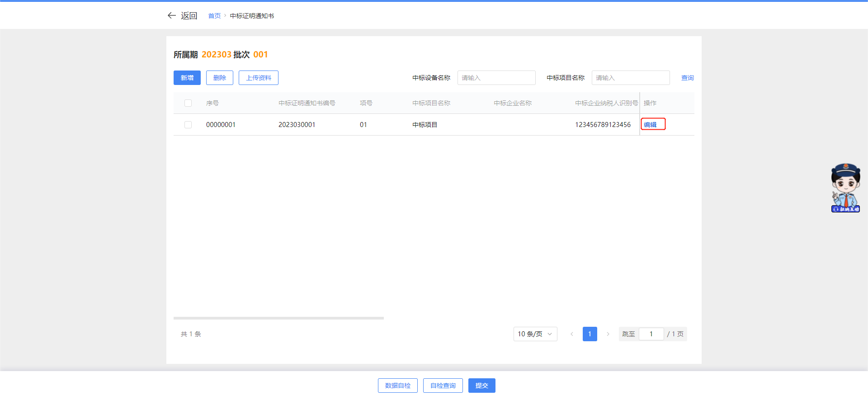The height and width of the screenshot is (400, 868).
Task: Go to next page arrow
Action: click(x=608, y=334)
